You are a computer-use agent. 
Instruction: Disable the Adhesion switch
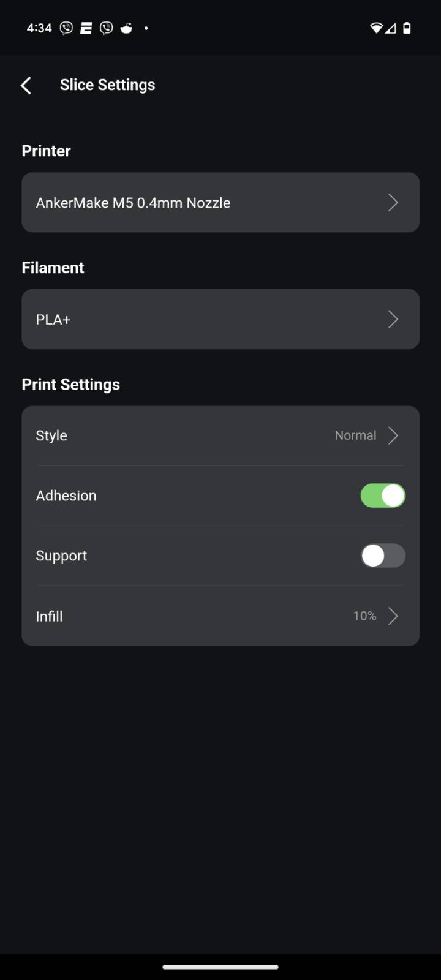[383, 496]
